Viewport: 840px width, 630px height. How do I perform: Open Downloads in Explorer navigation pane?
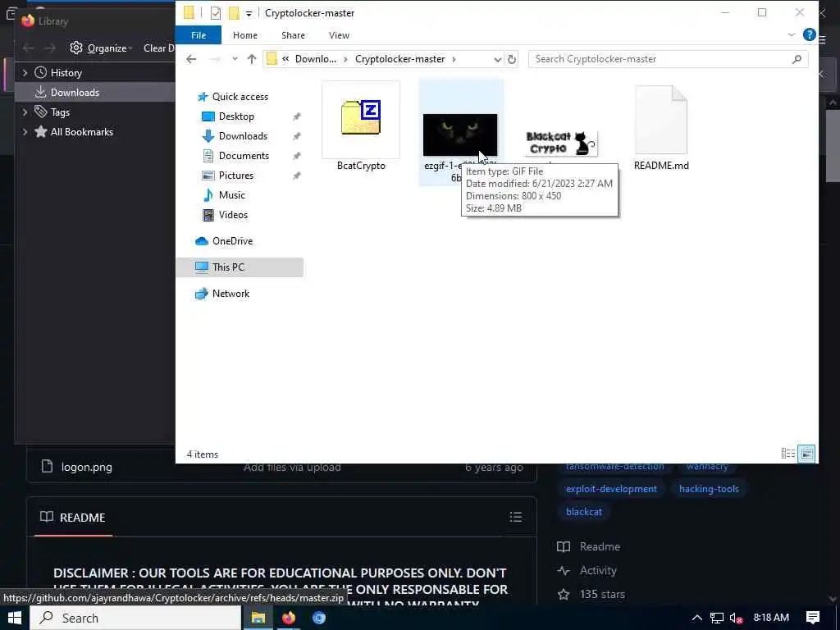point(243,136)
